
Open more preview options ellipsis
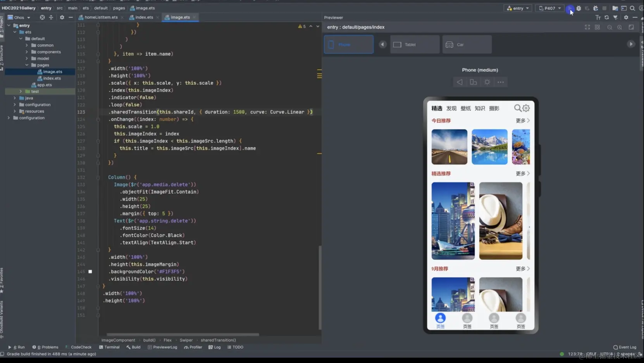[501, 82]
